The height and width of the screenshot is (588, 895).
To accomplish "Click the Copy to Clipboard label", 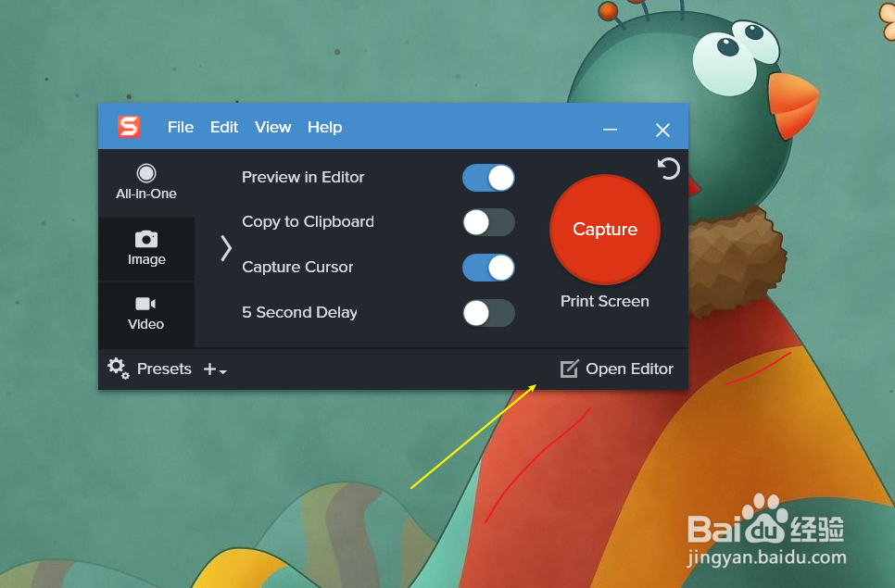I will point(308,222).
